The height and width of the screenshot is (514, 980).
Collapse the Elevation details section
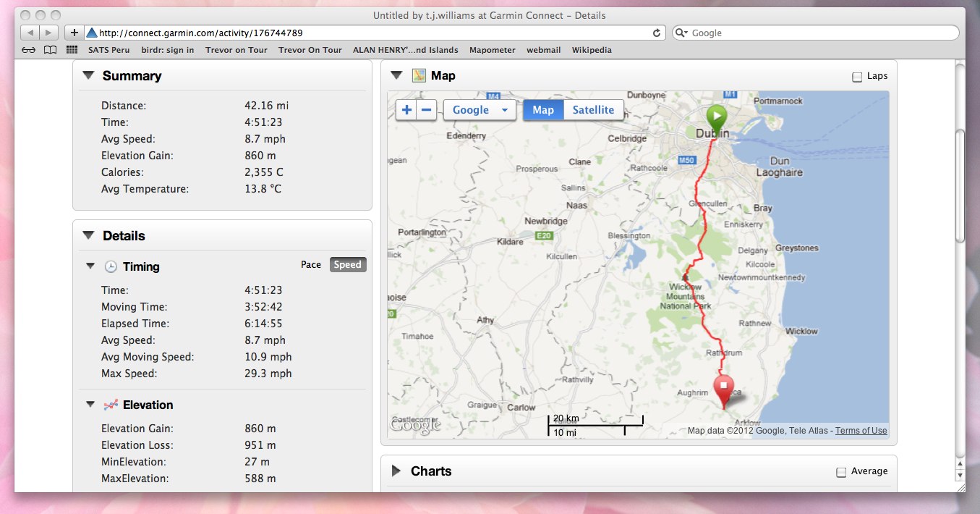(x=90, y=405)
